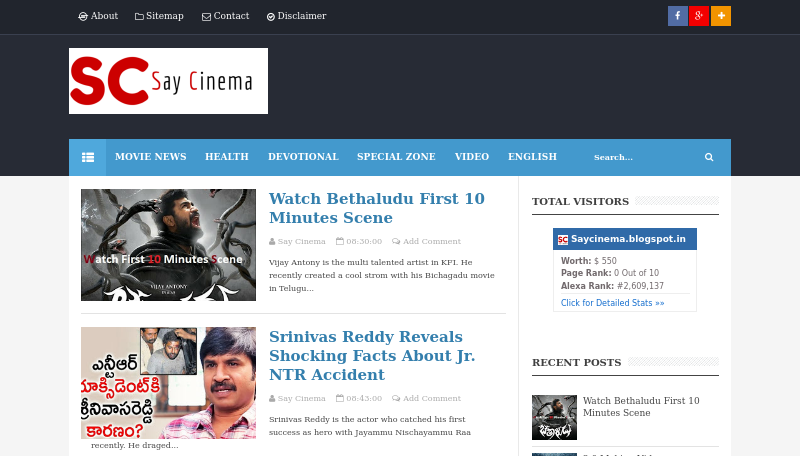Open the Contact link
This screenshot has width=800, height=456.
[226, 16]
